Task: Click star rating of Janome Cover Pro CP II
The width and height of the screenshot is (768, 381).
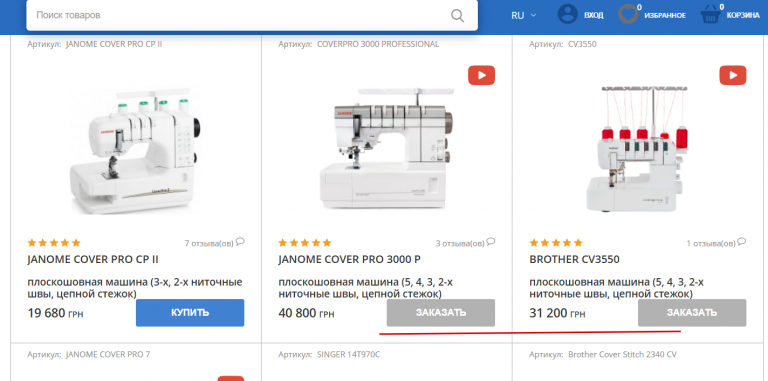Action: click(x=54, y=243)
